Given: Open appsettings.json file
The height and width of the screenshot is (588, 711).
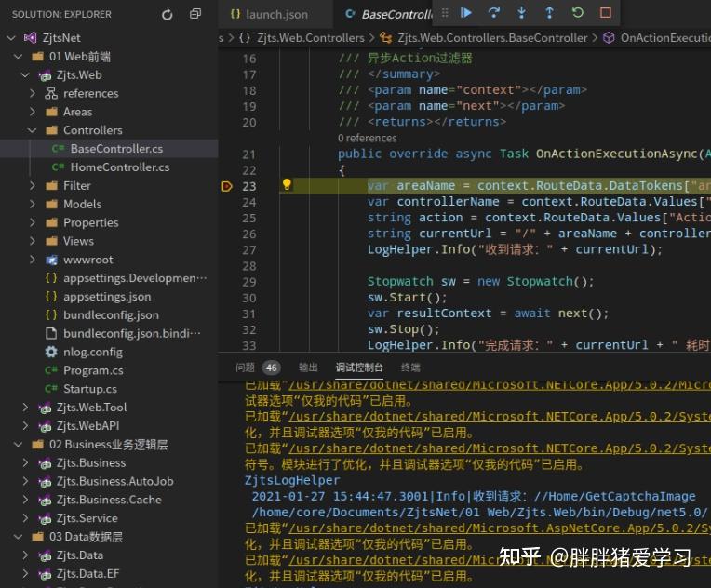Looking at the screenshot, I should pyautogui.click(x=109, y=297).
